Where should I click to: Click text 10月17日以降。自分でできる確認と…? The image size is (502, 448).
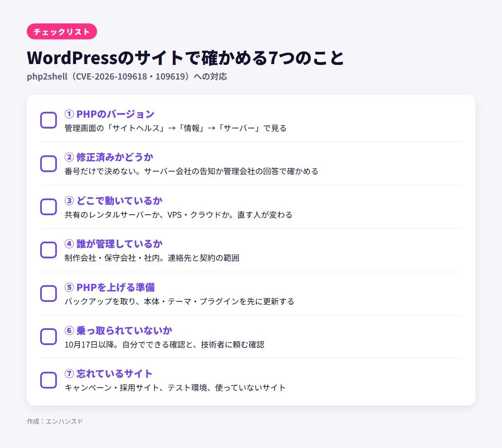[164, 345]
